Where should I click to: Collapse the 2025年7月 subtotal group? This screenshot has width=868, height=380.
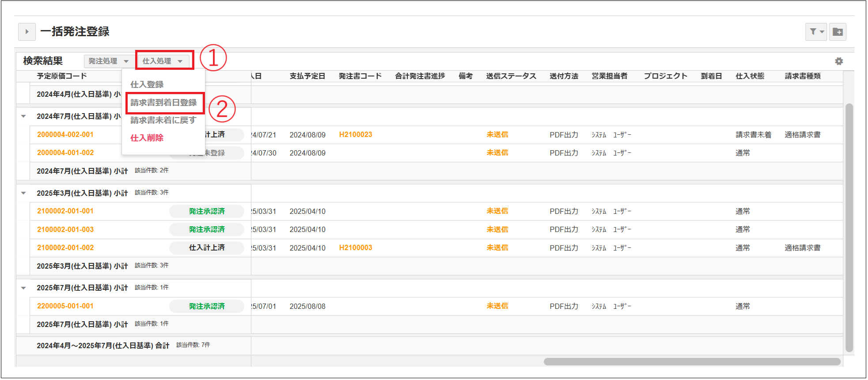(23, 288)
